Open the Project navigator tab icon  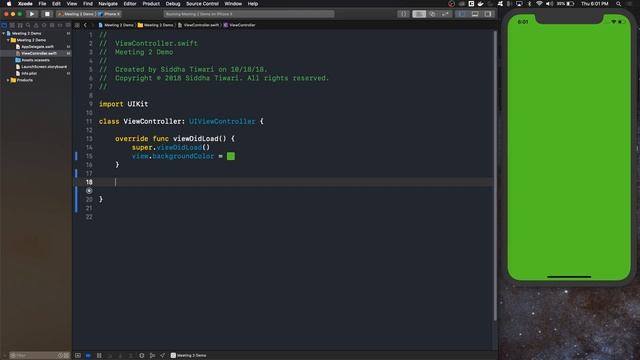click(x=4, y=25)
